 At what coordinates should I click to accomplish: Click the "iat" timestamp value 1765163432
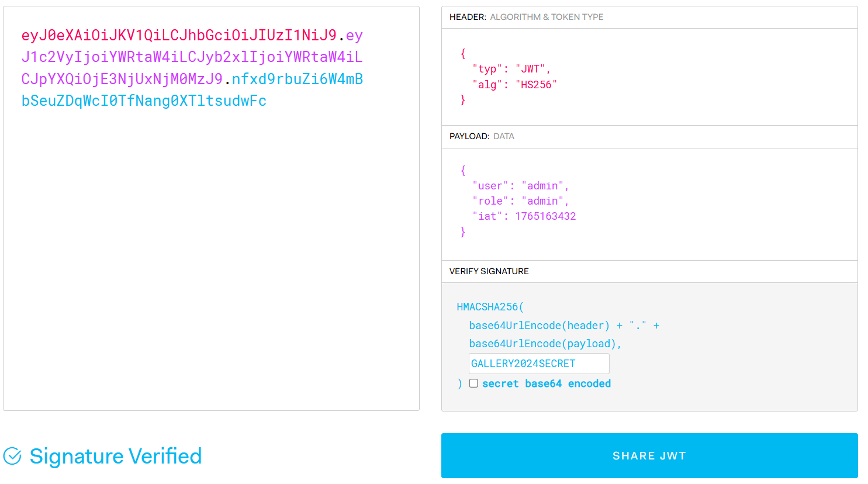tap(545, 216)
